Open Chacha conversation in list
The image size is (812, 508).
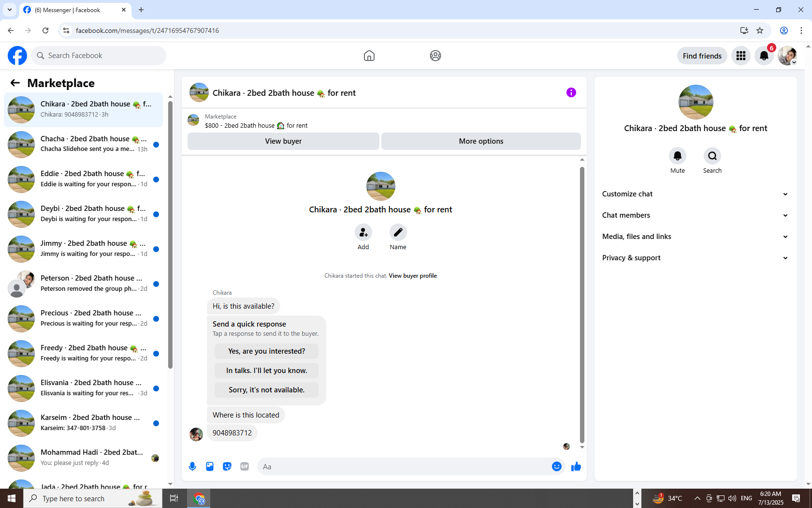tap(84, 145)
